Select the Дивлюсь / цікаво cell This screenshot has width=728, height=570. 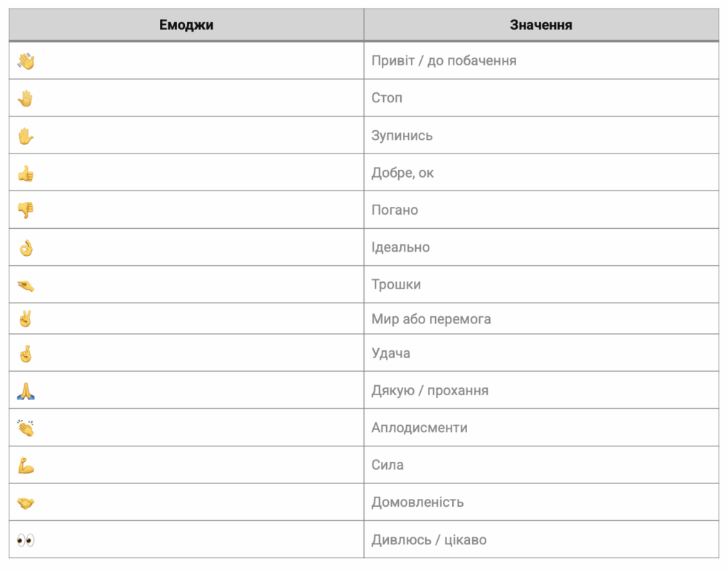[x=429, y=540]
